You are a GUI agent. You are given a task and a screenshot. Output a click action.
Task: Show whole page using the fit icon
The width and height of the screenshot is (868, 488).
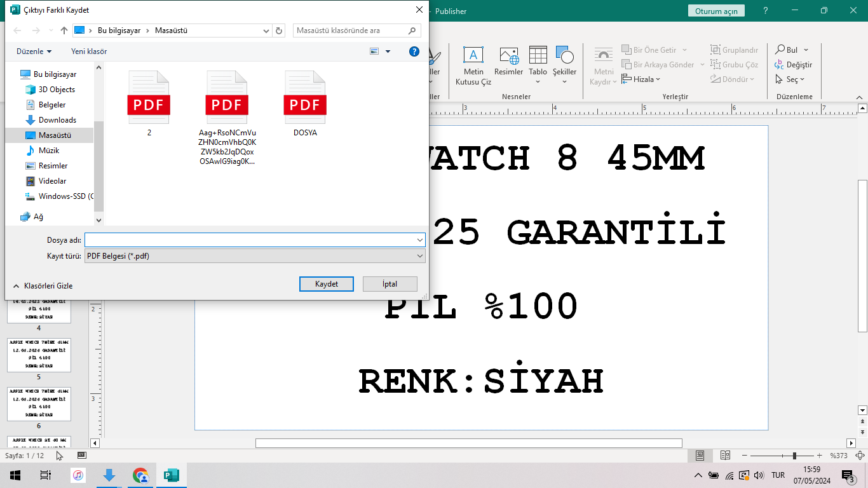tap(860, 456)
